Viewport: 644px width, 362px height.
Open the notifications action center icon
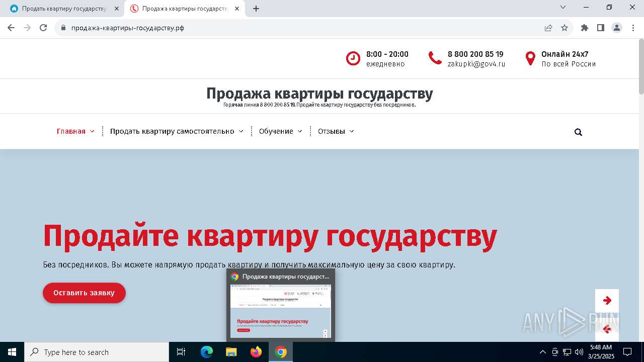[x=627, y=352]
